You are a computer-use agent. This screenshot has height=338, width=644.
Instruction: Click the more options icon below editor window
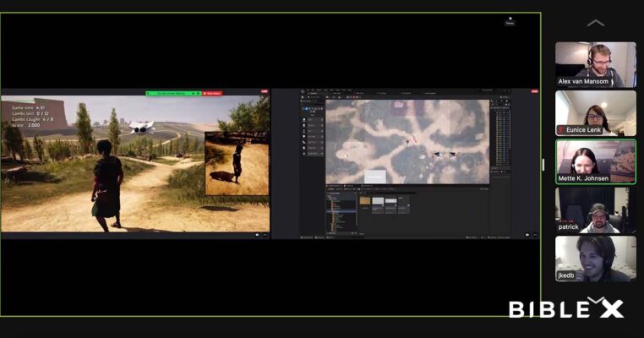click(535, 235)
